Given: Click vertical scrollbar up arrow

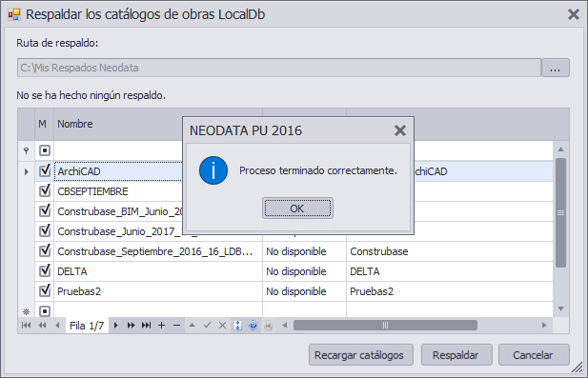Looking at the screenshot, I should pos(561,149).
